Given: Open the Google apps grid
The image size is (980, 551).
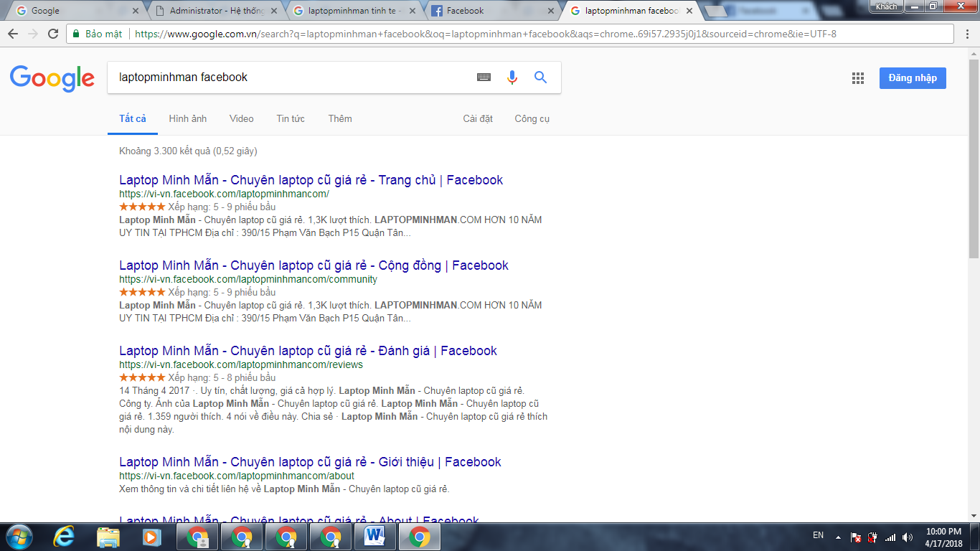Looking at the screenshot, I should (858, 79).
